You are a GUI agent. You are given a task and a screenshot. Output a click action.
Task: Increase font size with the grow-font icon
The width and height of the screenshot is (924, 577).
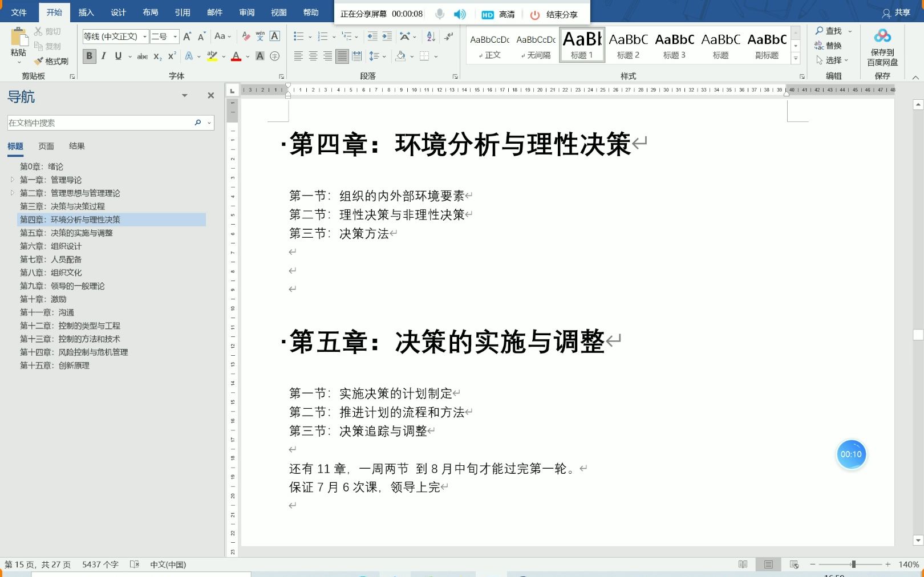tap(187, 36)
